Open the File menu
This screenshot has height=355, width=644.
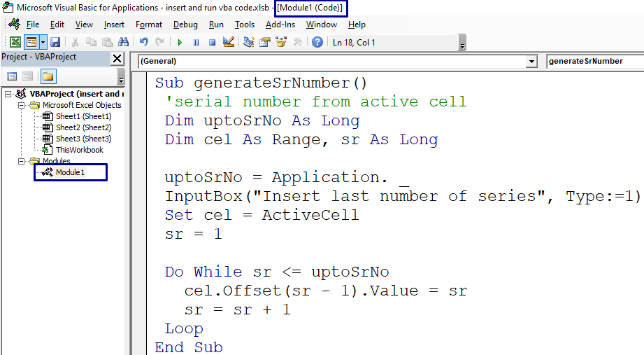[x=33, y=25]
